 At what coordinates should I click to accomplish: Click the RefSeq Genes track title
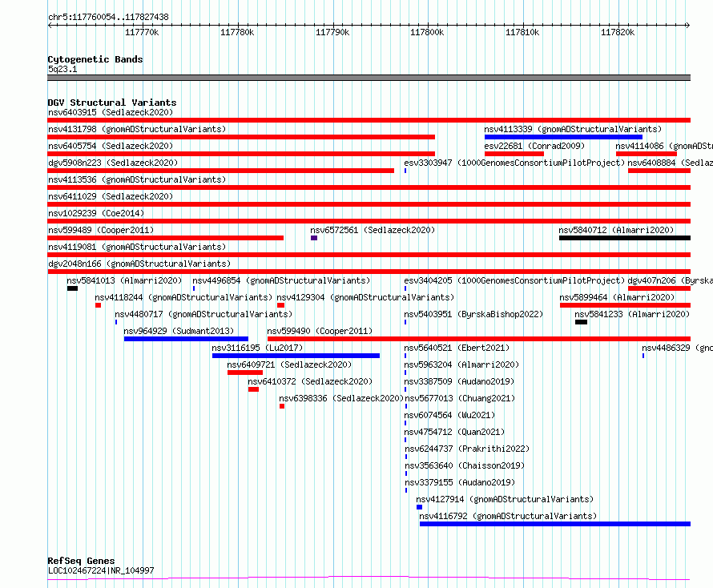pos(81,561)
